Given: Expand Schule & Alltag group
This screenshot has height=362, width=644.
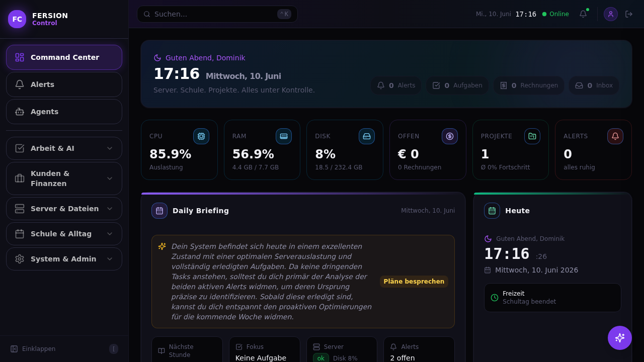Looking at the screenshot, I should pyautogui.click(x=64, y=234).
